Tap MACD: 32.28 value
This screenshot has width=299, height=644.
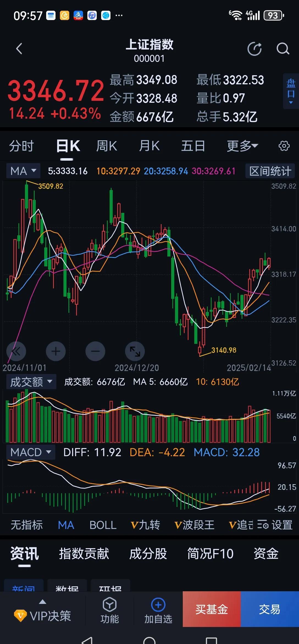[x=227, y=452]
